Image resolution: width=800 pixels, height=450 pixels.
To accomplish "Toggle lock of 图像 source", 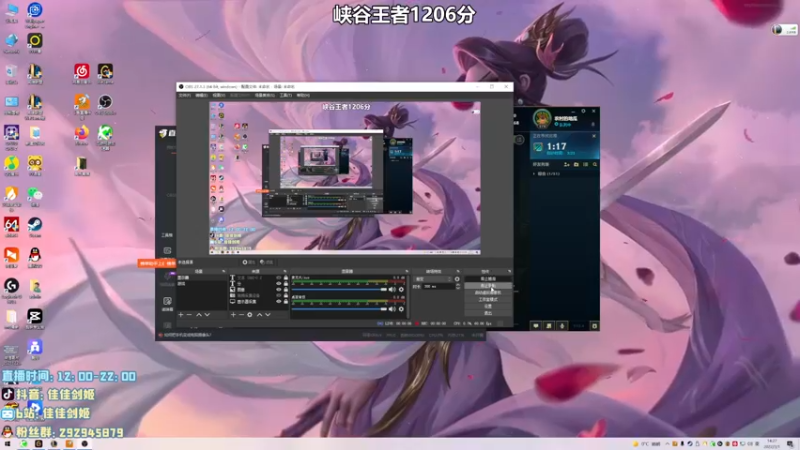I will point(286,289).
